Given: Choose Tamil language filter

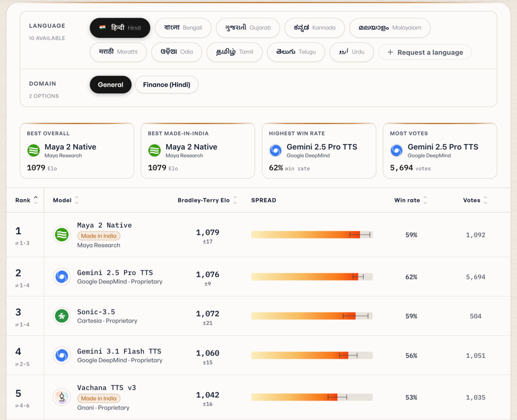Looking at the screenshot, I should (235, 52).
